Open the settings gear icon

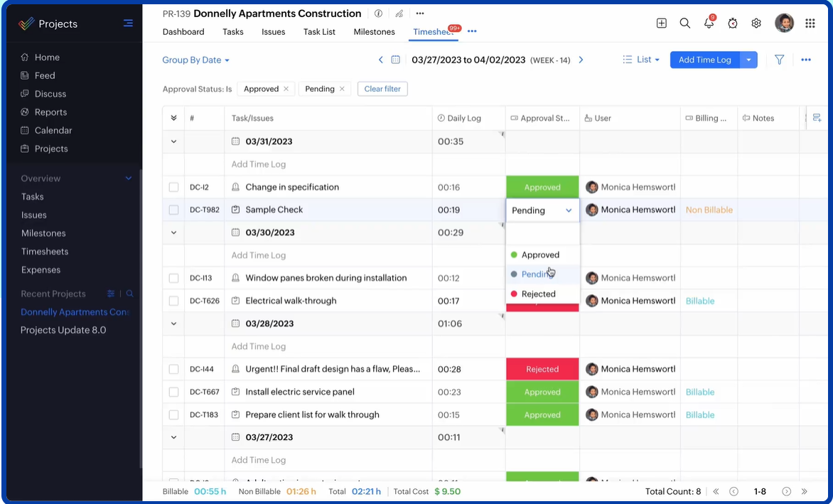[x=756, y=23]
